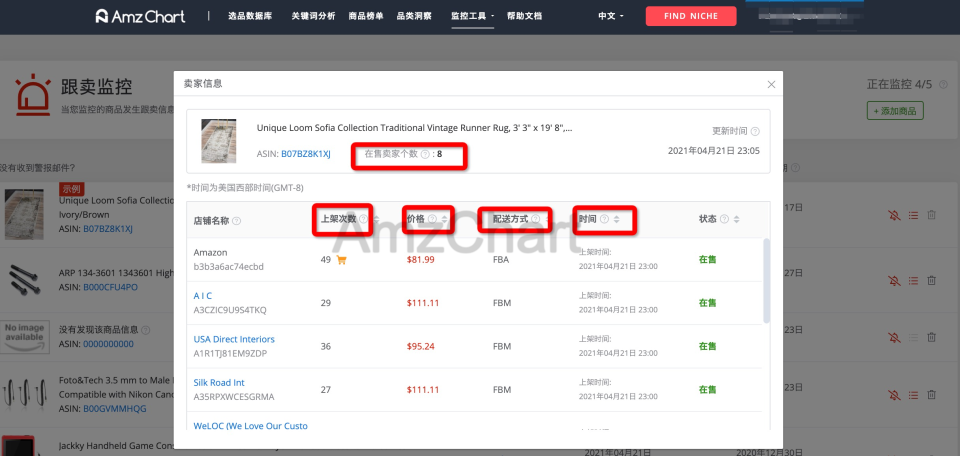Click the AmzChart logo in header
The image size is (960, 456).
pos(140,16)
